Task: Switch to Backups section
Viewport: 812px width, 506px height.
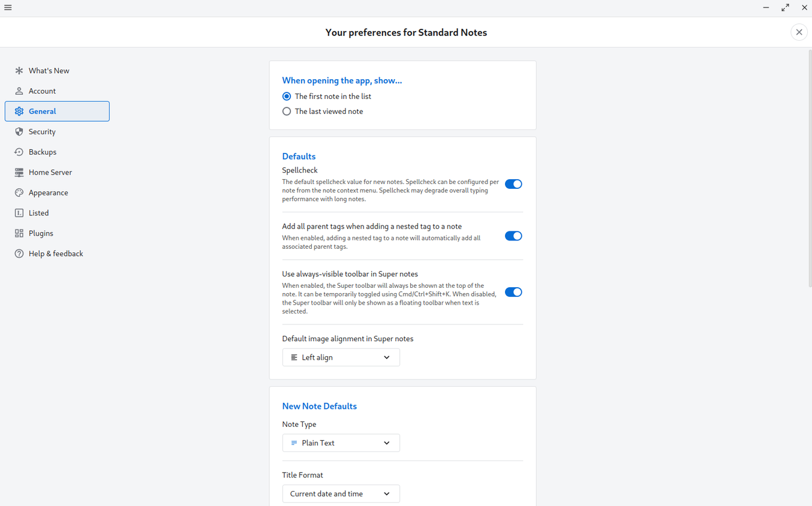Action: (x=57, y=152)
